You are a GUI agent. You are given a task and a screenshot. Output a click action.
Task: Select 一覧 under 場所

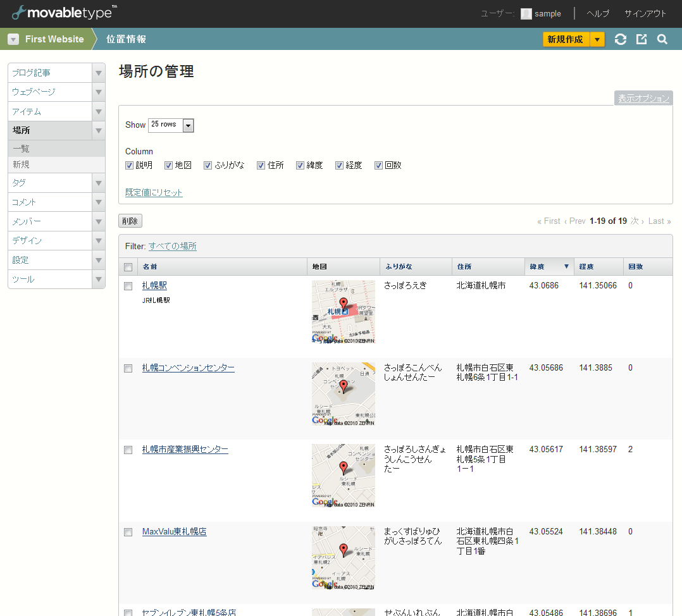(56, 149)
